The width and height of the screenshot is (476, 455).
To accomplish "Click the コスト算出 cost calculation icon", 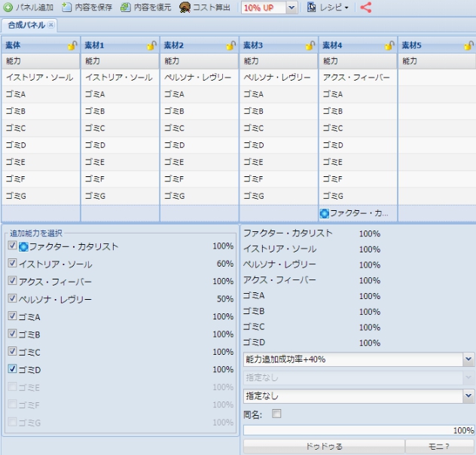I will (x=185, y=8).
